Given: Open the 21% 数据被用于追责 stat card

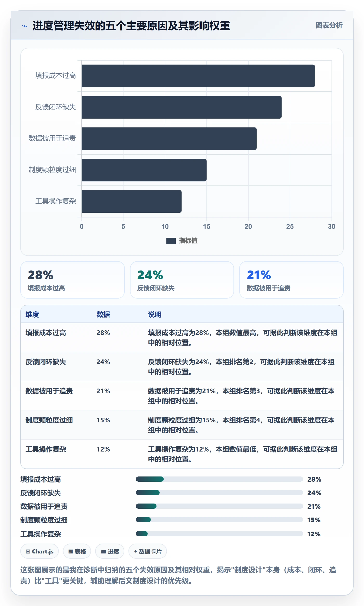Looking at the screenshot, I should click(291, 280).
